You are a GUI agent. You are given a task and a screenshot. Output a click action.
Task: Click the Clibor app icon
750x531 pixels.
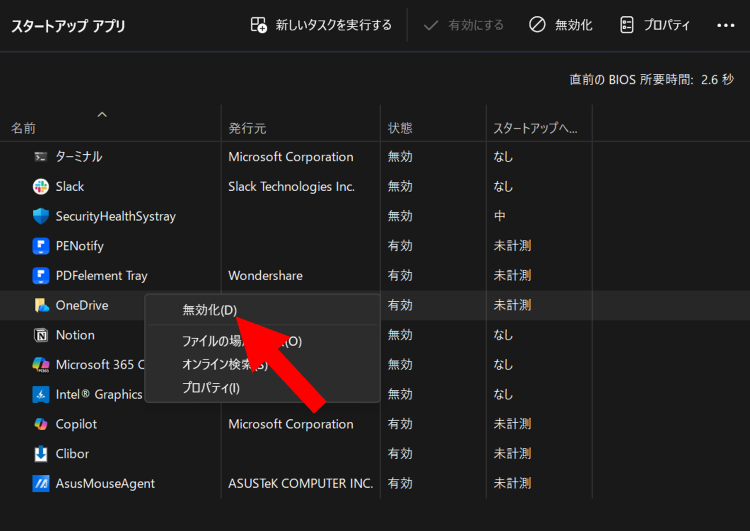coord(41,454)
